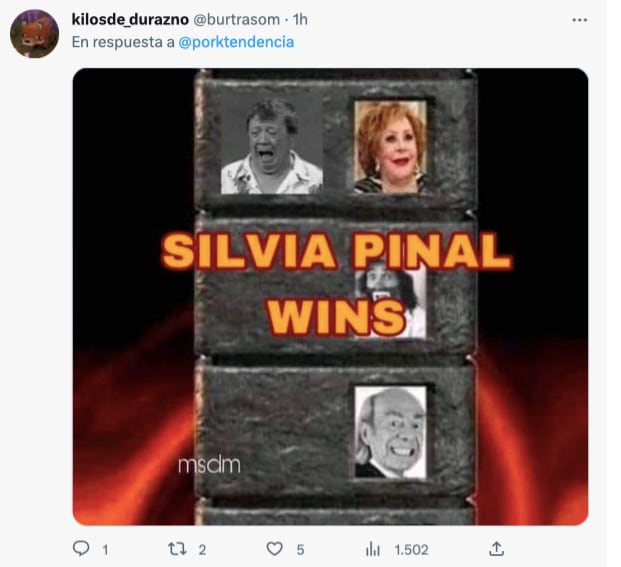Like the tweet with the heart icon
The image size is (621, 567).
(x=274, y=549)
